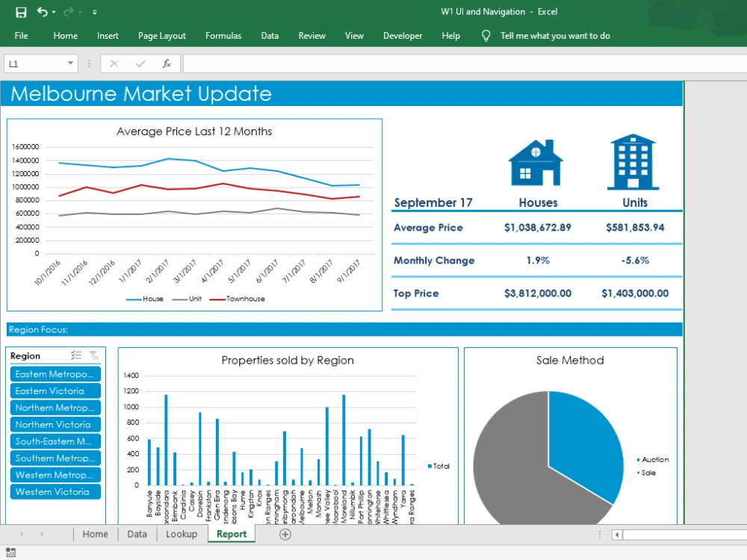
Task: Toggle the Western Victoria slicer item
Action: [55, 492]
